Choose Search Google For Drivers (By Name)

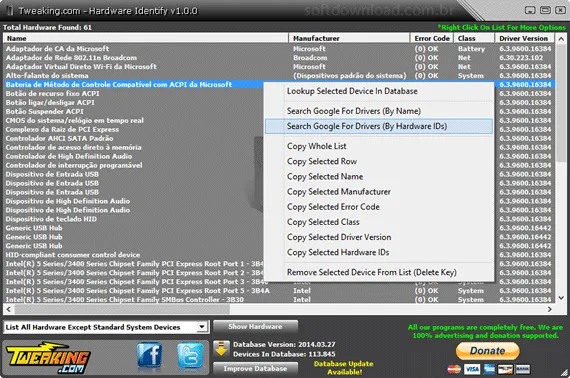click(x=379, y=111)
